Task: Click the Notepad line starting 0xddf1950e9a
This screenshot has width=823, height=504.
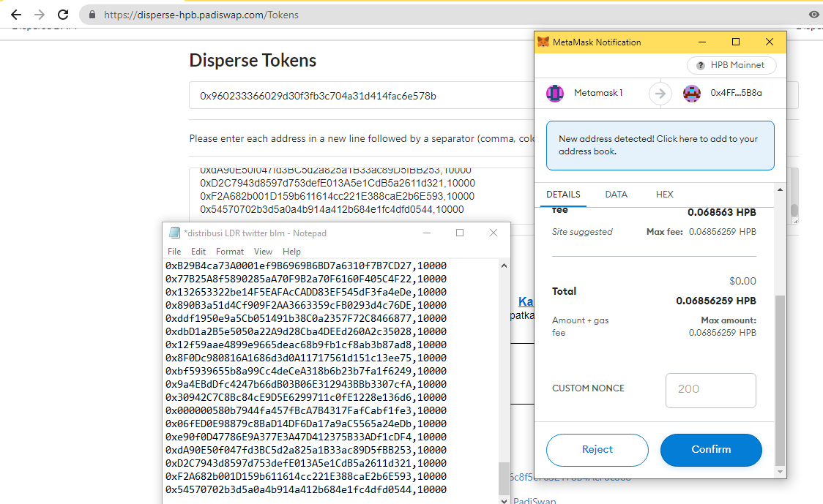Action: coord(306,318)
